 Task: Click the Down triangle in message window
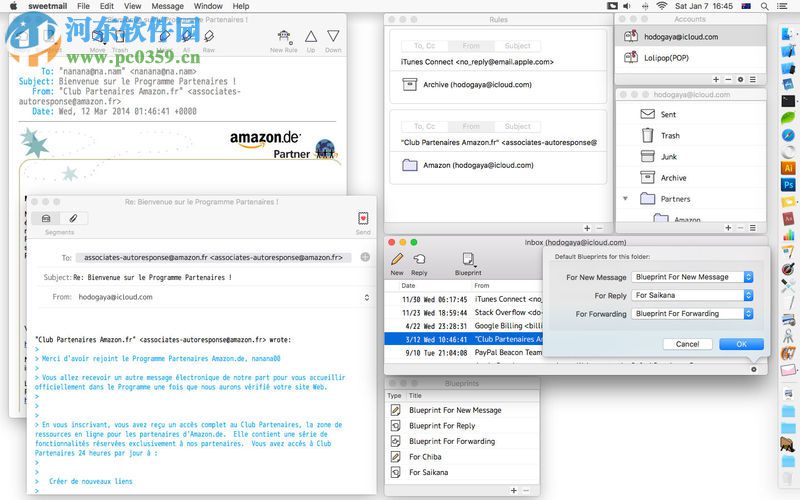tap(333, 36)
